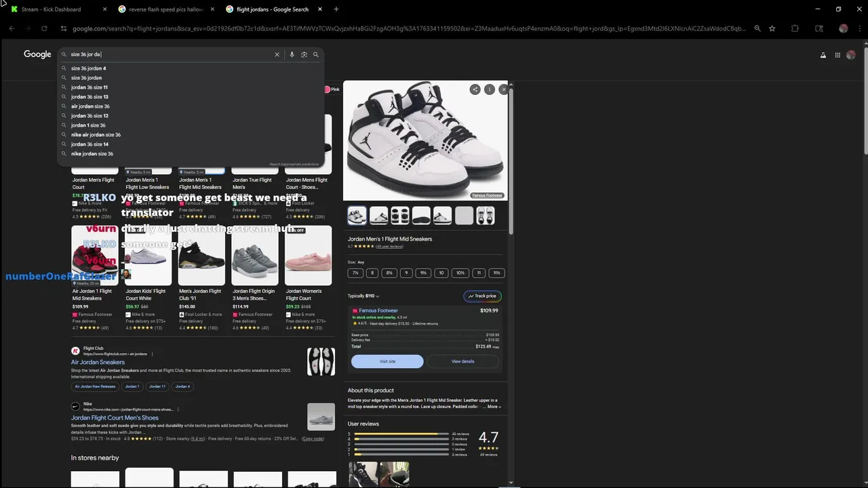Viewport: 868px width, 488px height.
Task: Open the Google apps grid
Action: pos(837,55)
